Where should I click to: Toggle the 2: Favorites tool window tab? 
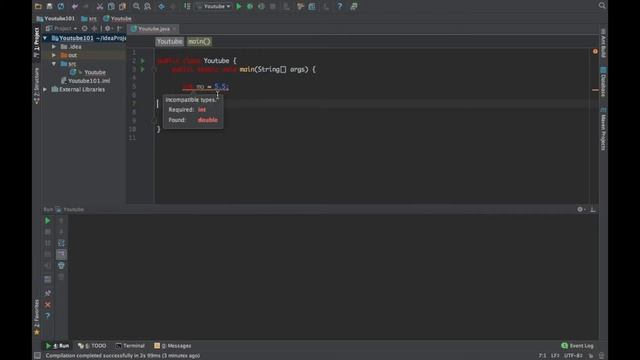pos(36,317)
